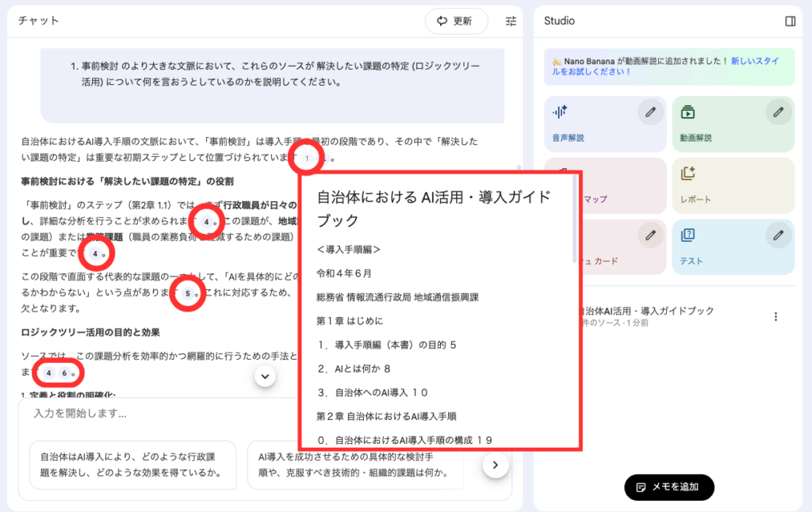Viewport: 812px width, 512px height.
Task: Jump to the bottom of the chat
Action: pyautogui.click(x=265, y=376)
